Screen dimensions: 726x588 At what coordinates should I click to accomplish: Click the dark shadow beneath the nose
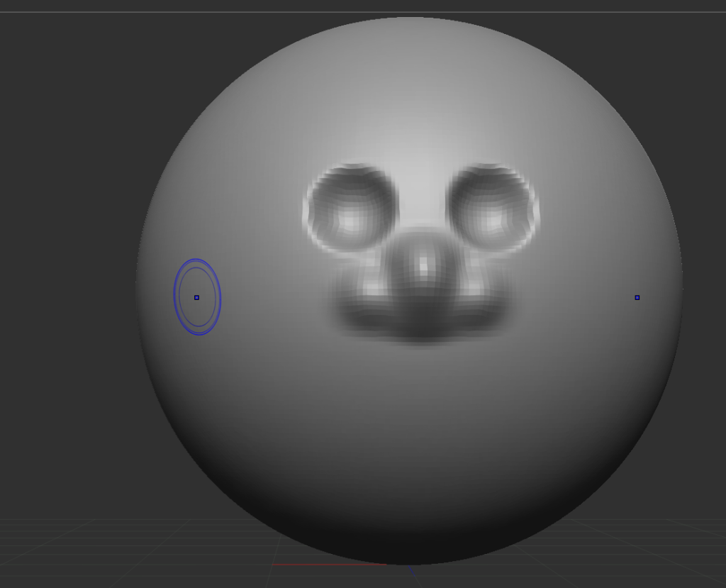(x=423, y=329)
